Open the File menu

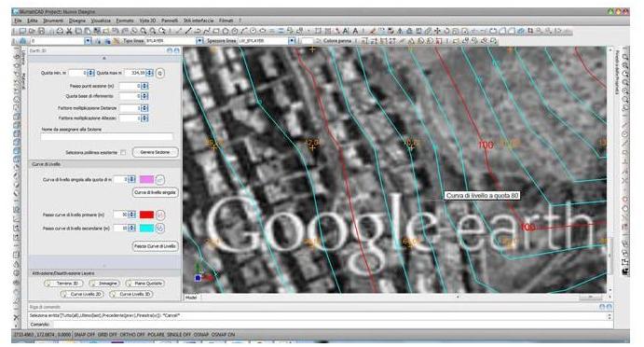click(18, 21)
